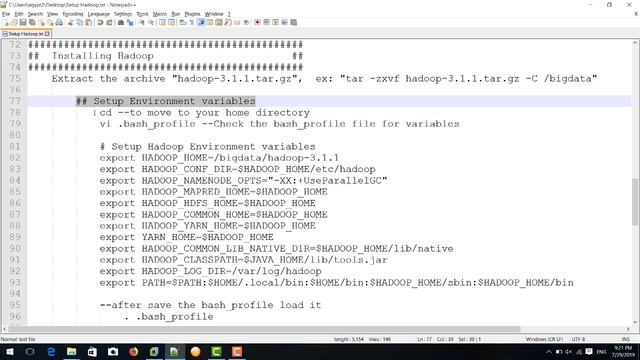Click line number 82 in the margin
This screenshot has width=640, height=360.
[x=15, y=158]
